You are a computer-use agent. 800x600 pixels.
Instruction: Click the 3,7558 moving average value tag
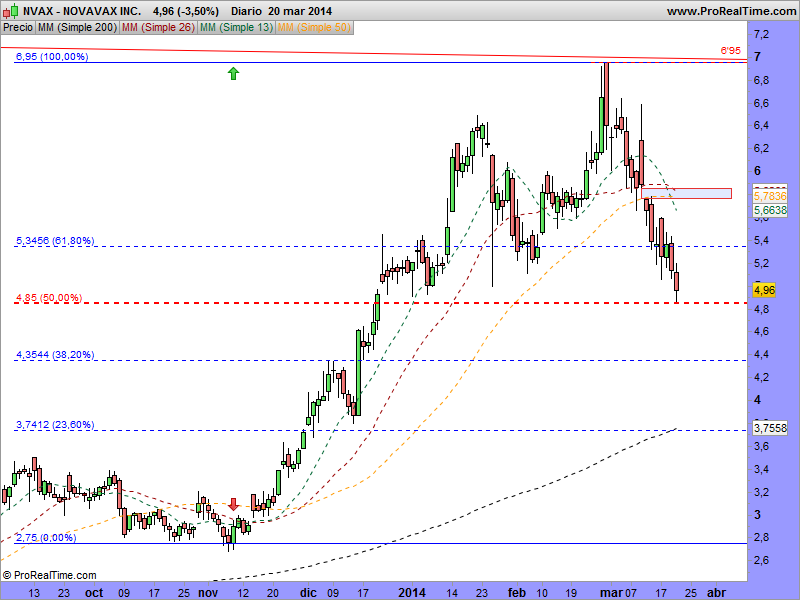(770, 428)
